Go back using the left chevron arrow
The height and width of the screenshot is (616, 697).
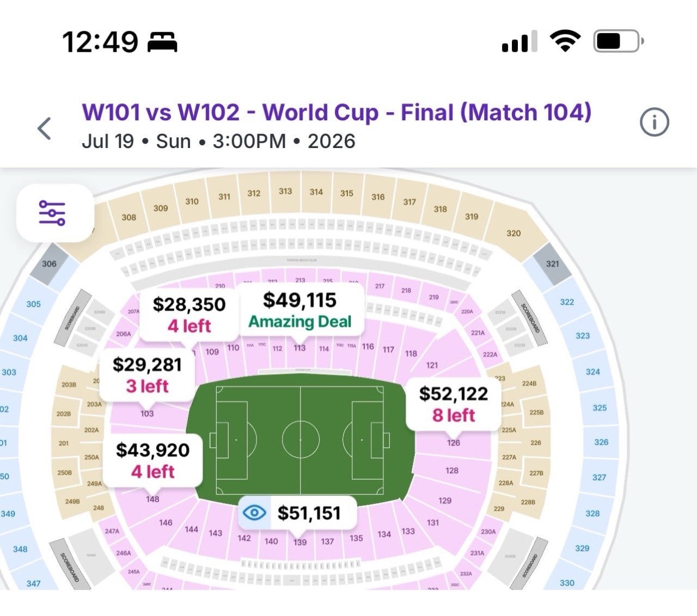(43, 129)
